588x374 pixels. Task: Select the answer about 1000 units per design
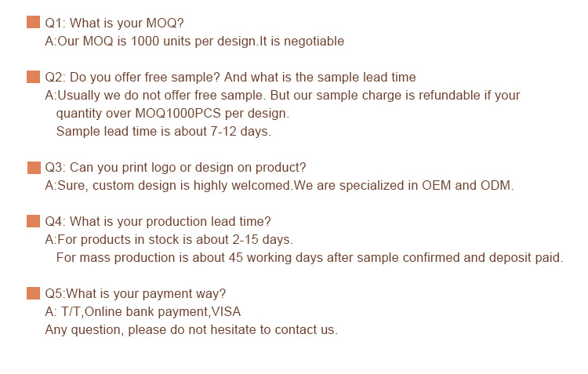tap(194, 42)
